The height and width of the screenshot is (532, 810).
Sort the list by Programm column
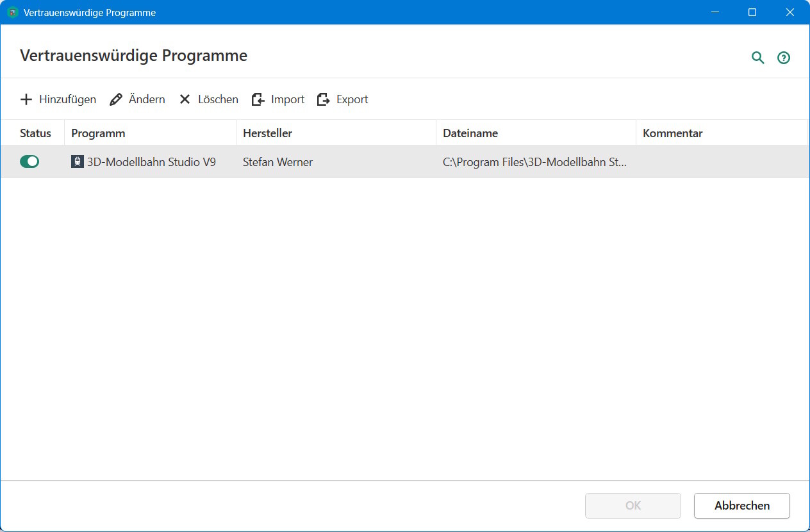click(98, 133)
